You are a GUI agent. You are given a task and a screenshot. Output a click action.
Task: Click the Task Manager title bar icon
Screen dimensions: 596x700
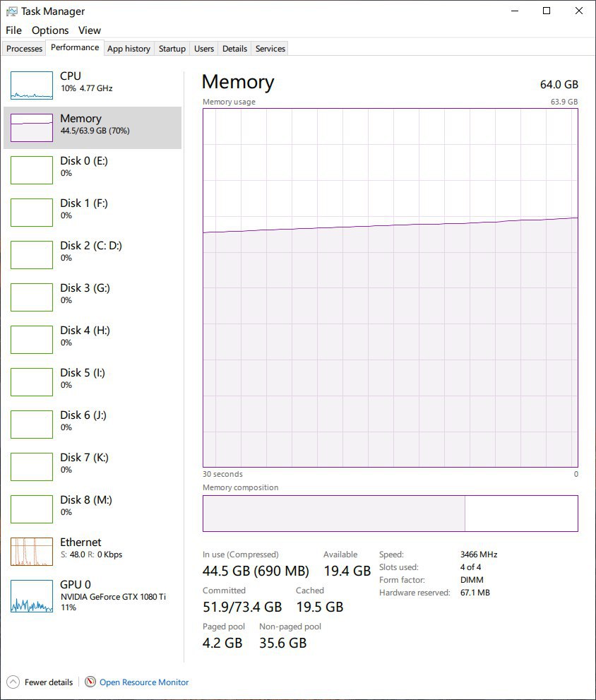coord(12,11)
